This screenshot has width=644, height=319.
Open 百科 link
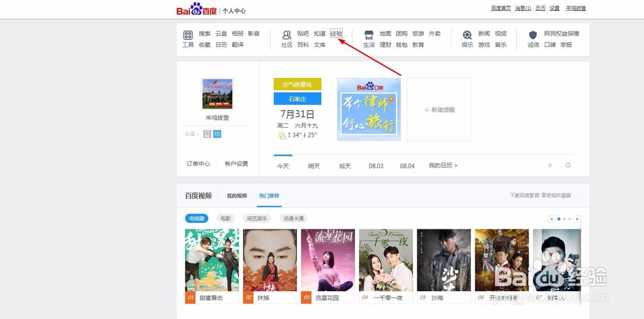[303, 45]
